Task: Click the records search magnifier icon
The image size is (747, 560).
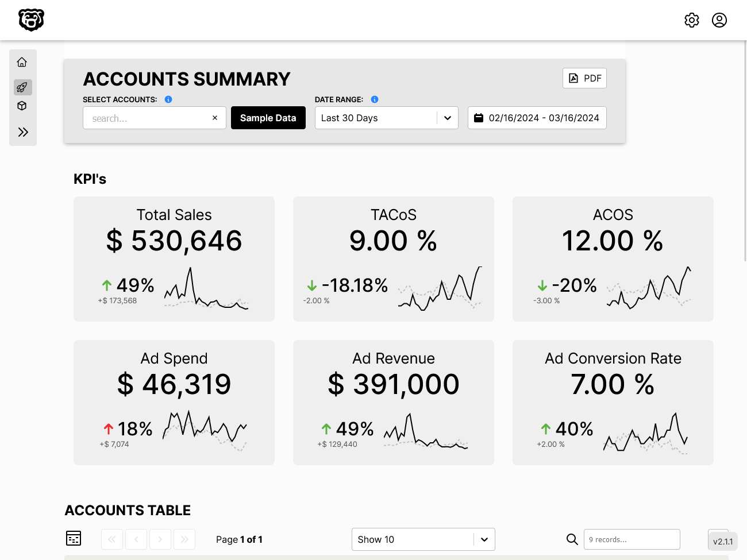Action: (572, 539)
